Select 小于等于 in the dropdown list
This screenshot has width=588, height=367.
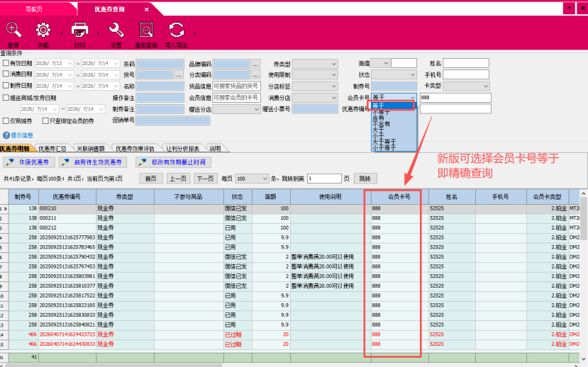point(394,148)
